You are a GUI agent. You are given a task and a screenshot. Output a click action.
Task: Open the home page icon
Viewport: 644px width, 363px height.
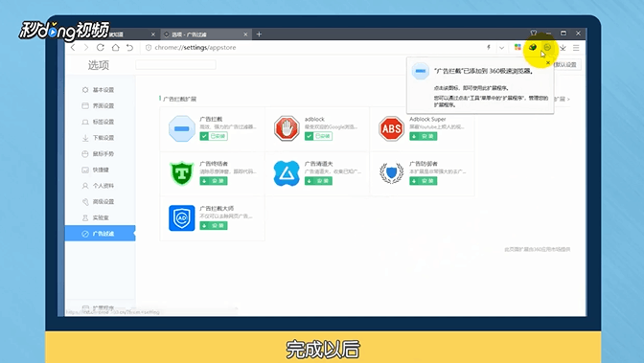pyautogui.click(x=115, y=48)
